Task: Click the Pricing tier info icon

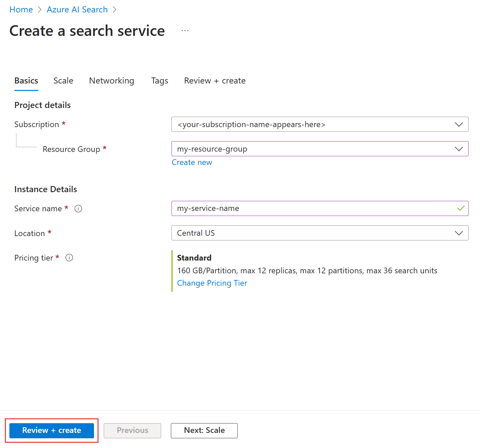Action: tap(69, 258)
